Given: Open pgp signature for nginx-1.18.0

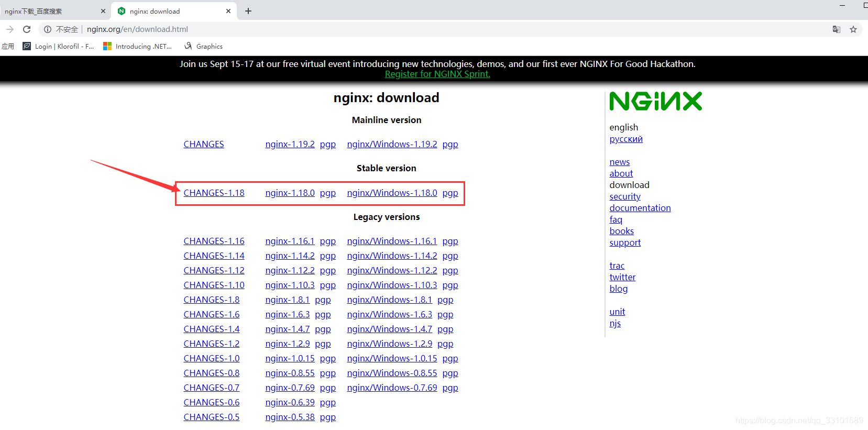Looking at the screenshot, I should 328,193.
